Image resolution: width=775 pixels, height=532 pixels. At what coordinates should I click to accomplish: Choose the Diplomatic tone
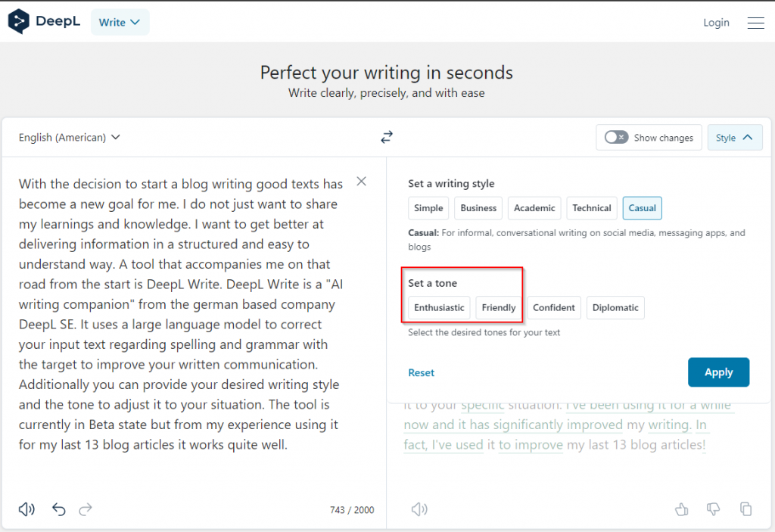click(615, 307)
